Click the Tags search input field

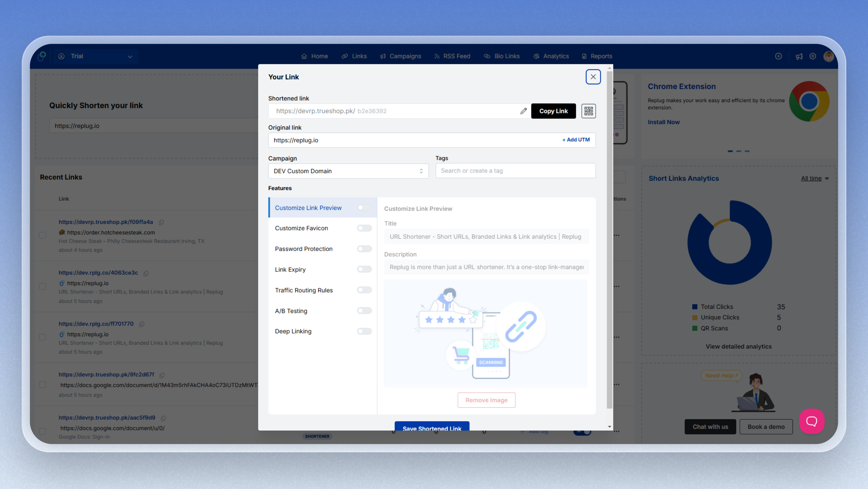tap(515, 171)
